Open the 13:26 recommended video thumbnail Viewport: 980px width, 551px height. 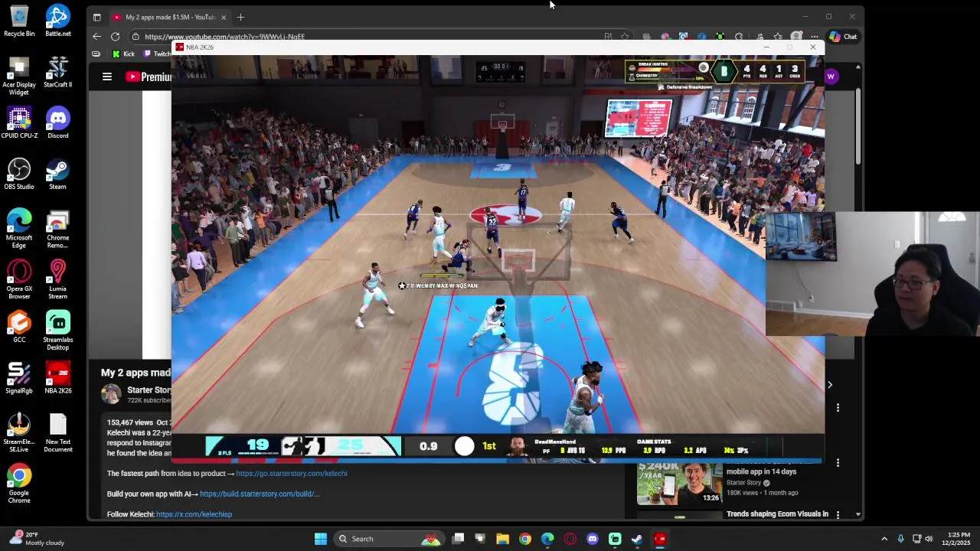[x=679, y=484]
